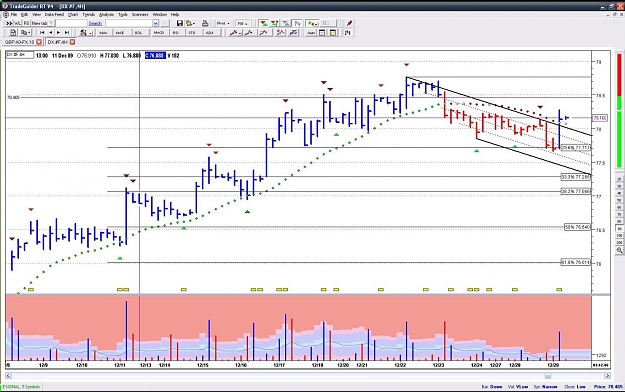Click the magnifier zoom icon on right panel

[619, 250]
